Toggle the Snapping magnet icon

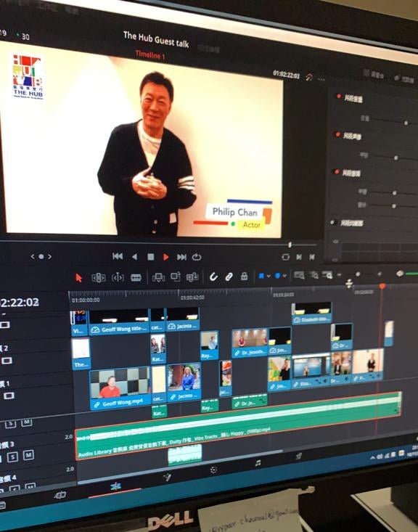(x=213, y=277)
